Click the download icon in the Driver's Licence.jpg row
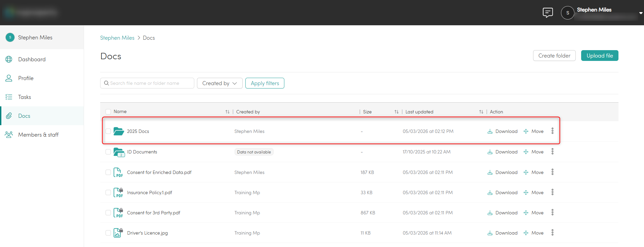Screen dimensions: 644x247 [x=490, y=233]
